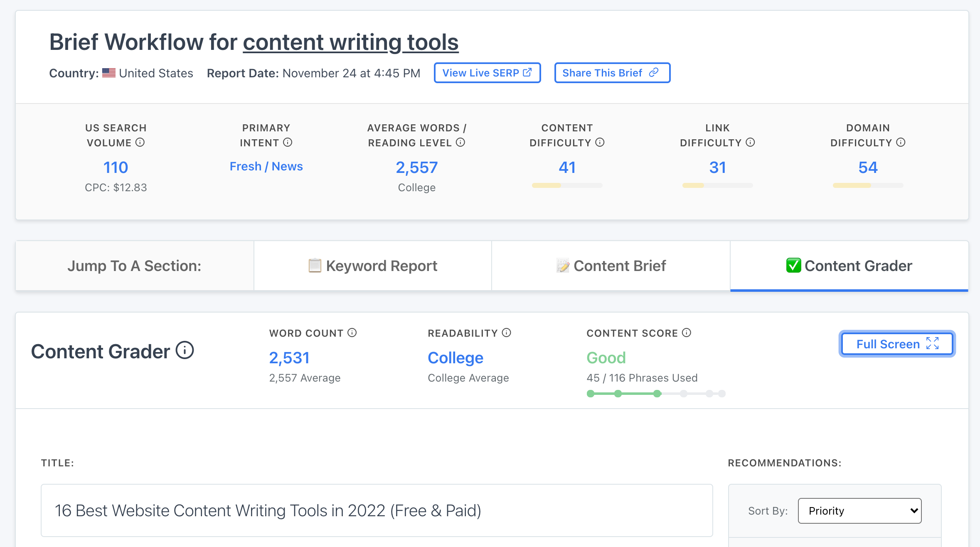Open the Sort By Priority dropdown

859,511
